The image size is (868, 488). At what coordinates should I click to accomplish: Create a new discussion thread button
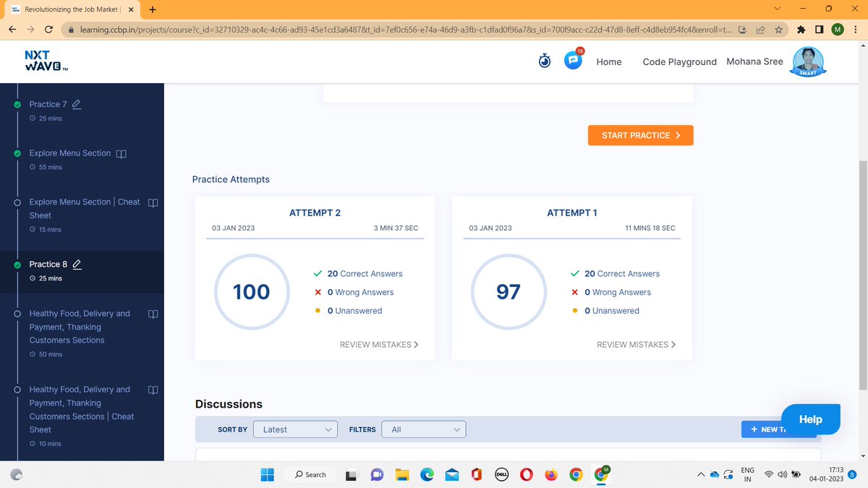778,429
